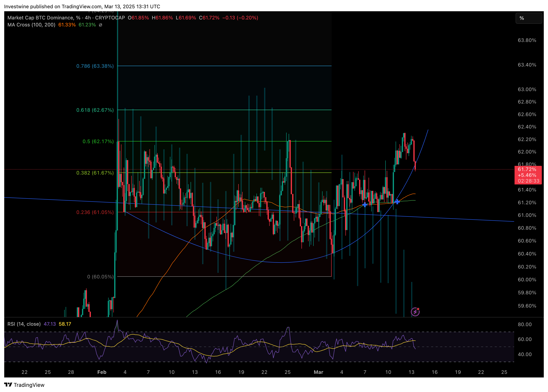Click the Mar label on time axis
Screen dimensions: 548x392
tap(318, 372)
